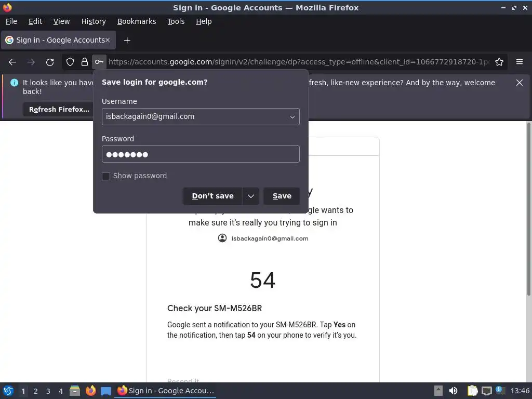Dismiss the Refresh Firefox notification bar

519,83
